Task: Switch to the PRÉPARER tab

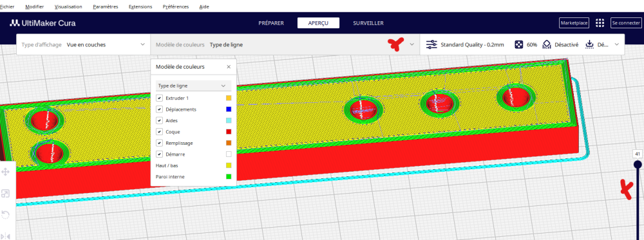Action: [x=271, y=23]
